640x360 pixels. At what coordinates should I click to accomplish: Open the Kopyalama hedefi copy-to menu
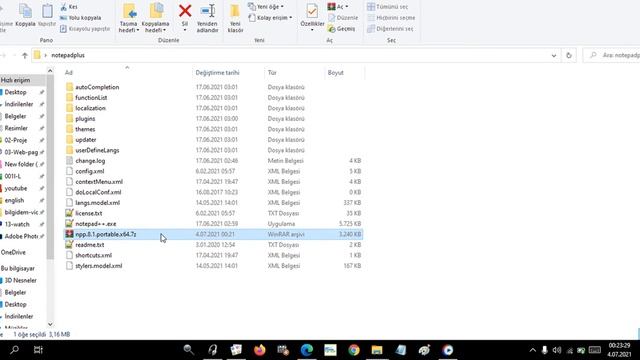[156, 18]
